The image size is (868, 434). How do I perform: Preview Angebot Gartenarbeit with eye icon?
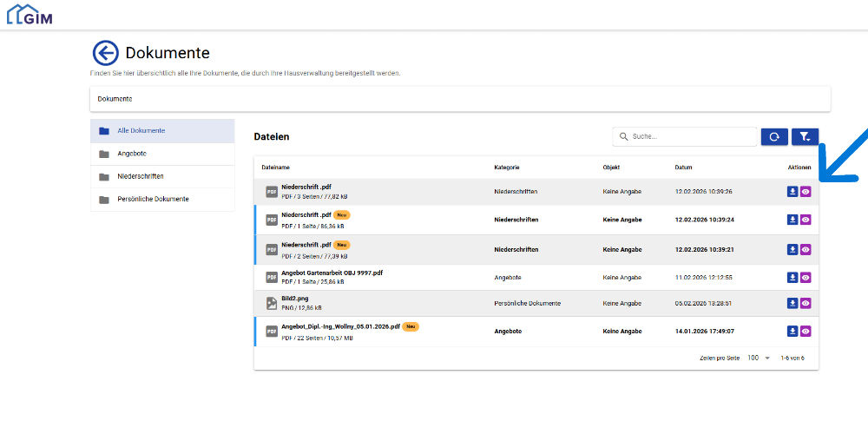tap(806, 277)
